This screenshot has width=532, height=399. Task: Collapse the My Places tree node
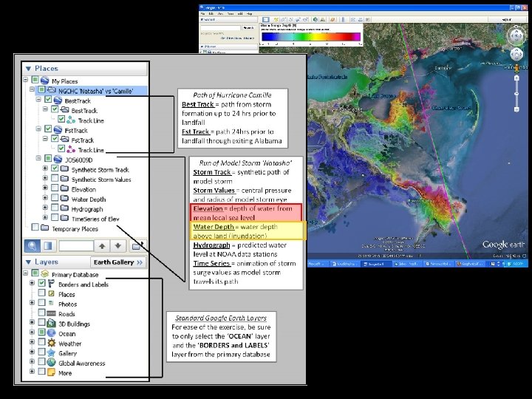pyautogui.click(x=26, y=80)
